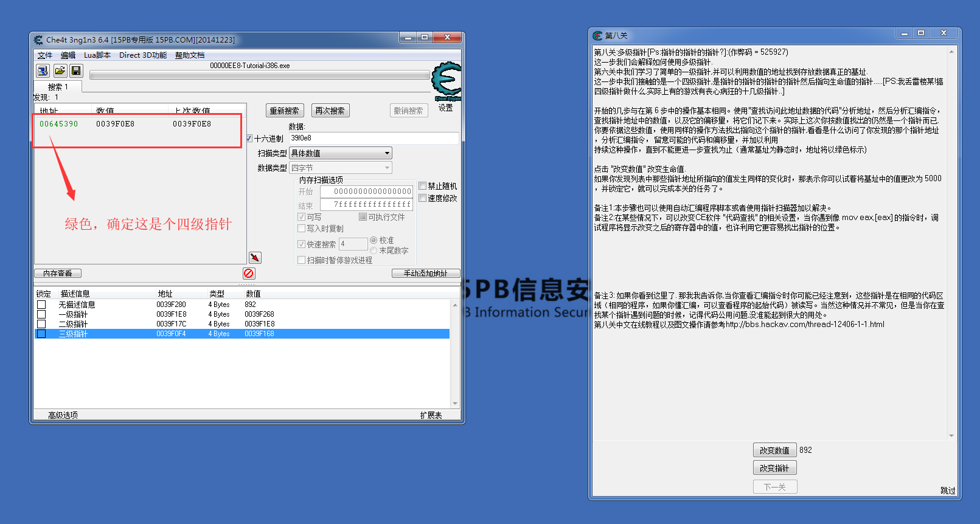Click the address list 类型 column header

[217, 294]
